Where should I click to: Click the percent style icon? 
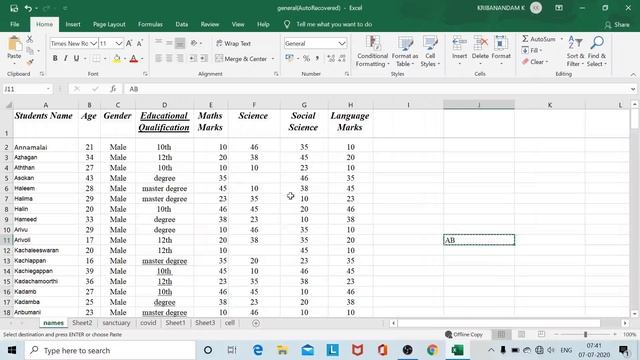306,59
